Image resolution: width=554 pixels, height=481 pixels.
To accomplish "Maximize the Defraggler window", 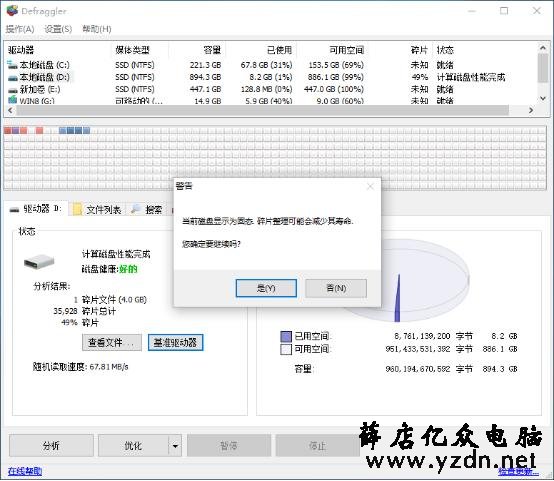I will pyautogui.click(x=504, y=11).
